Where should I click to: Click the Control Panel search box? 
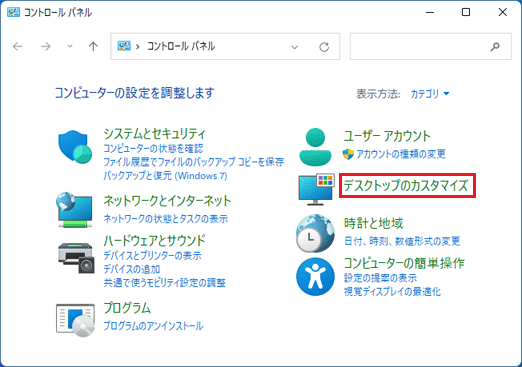(430, 47)
